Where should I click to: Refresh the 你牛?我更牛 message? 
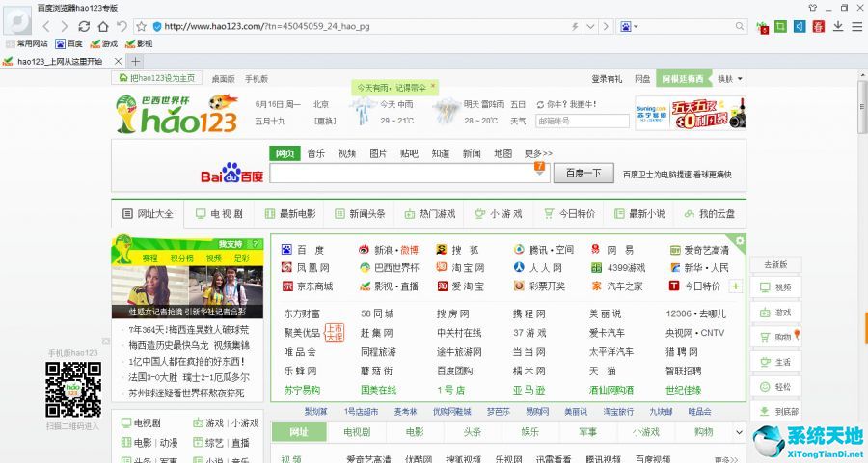540,104
